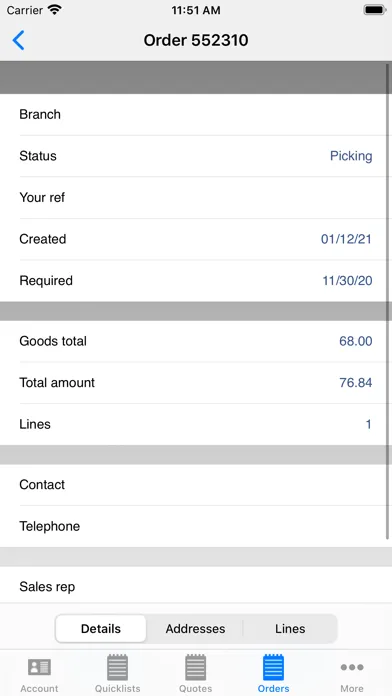Switch to the Addresses segment
Image resolution: width=392 pixels, height=696 pixels.
tap(195, 629)
